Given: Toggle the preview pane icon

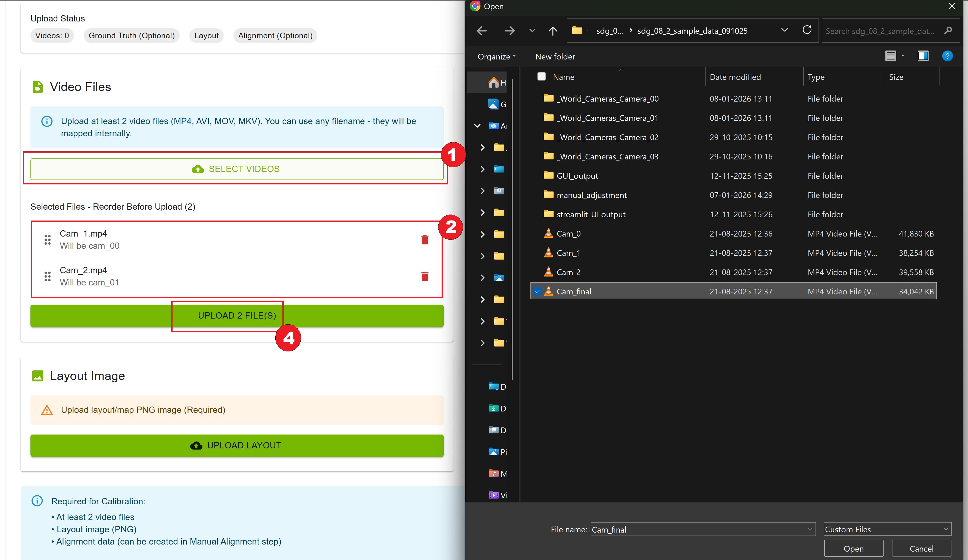Looking at the screenshot, I should [x=923, y=56].
